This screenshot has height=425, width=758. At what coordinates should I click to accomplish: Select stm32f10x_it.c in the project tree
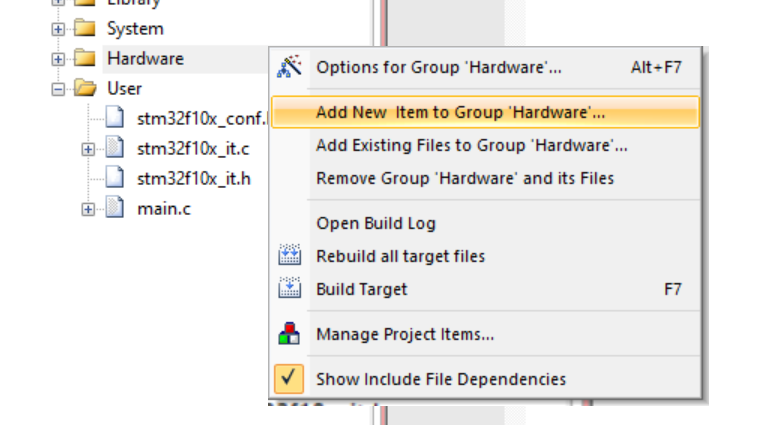193,149
